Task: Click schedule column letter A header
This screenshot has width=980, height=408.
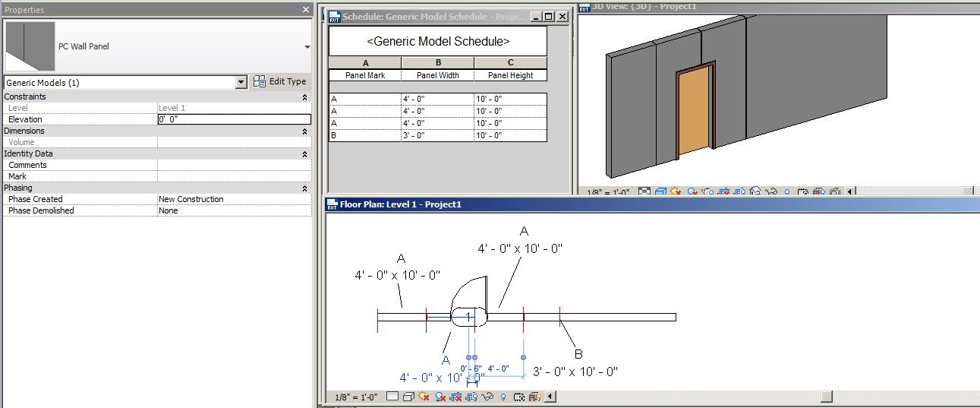Action: pyautogui.click(x=365, y=63)
